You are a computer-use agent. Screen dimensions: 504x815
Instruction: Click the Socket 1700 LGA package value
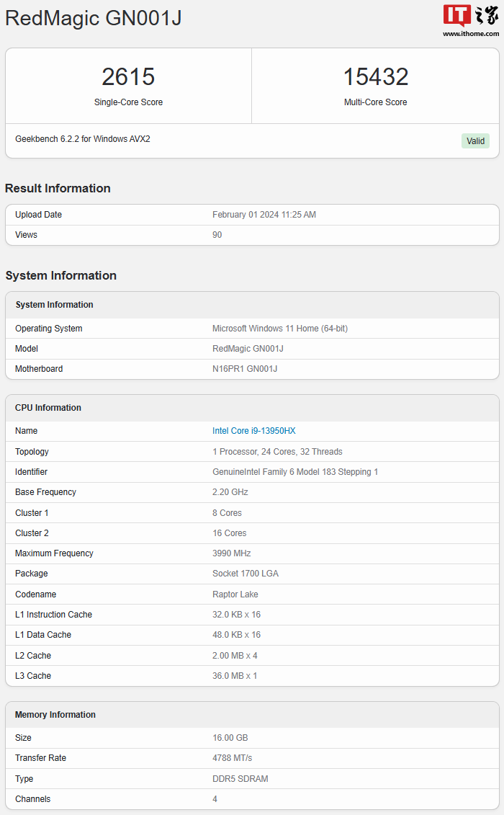(245, 574)
